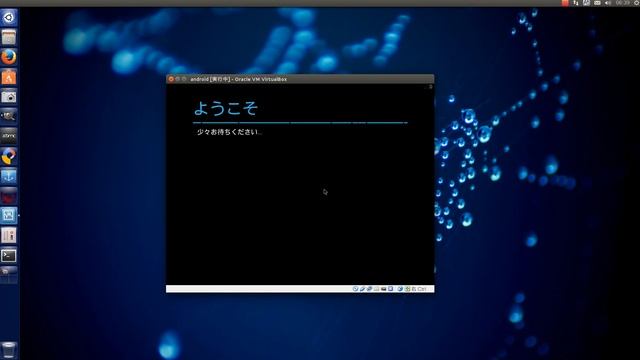Image resolution: width=640 pixels, height=360 pixels.
Task: Open the keyboard input method indicator
Action: [x=587, y=3]
